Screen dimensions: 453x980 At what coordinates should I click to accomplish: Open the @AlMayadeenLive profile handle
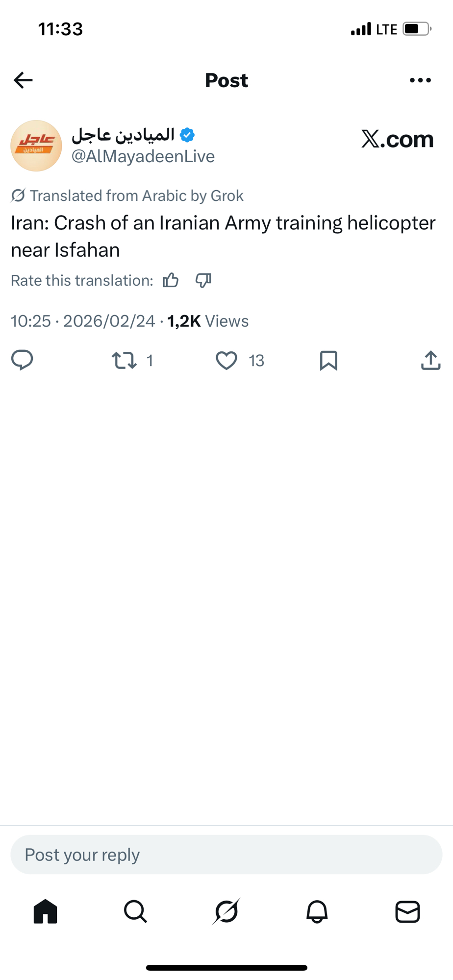(x=143, y=156)
